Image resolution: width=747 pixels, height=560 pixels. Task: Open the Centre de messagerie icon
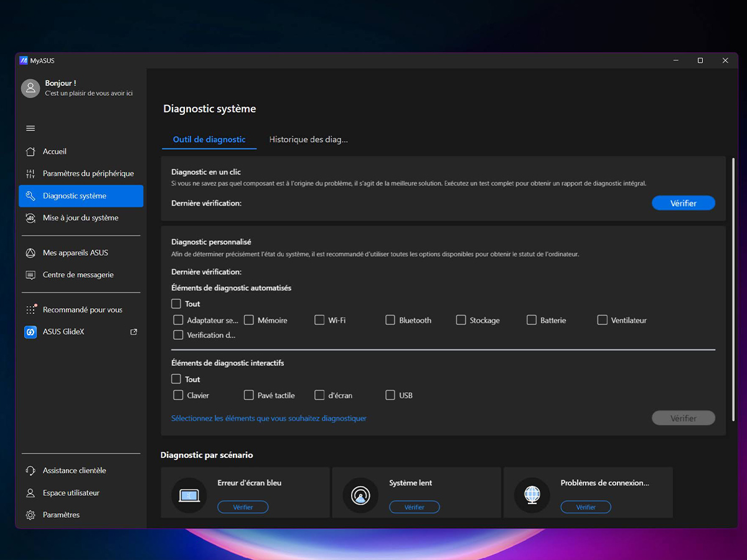coord(30,275)
